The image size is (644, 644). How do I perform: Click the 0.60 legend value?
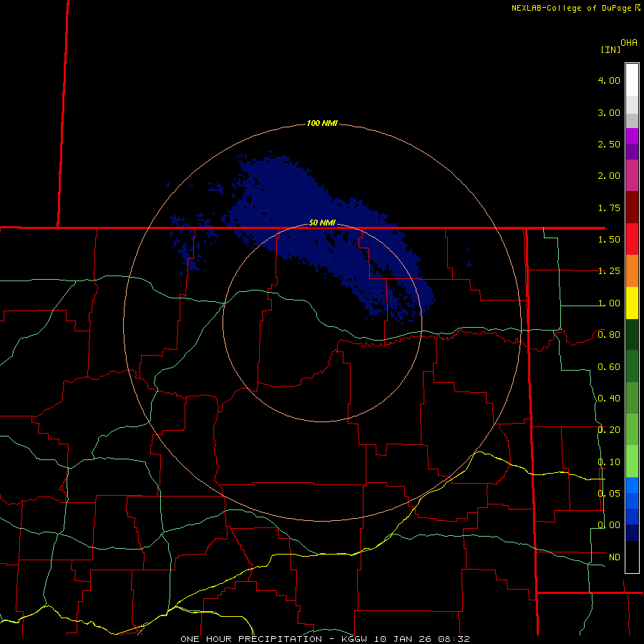tap(609, 367)
